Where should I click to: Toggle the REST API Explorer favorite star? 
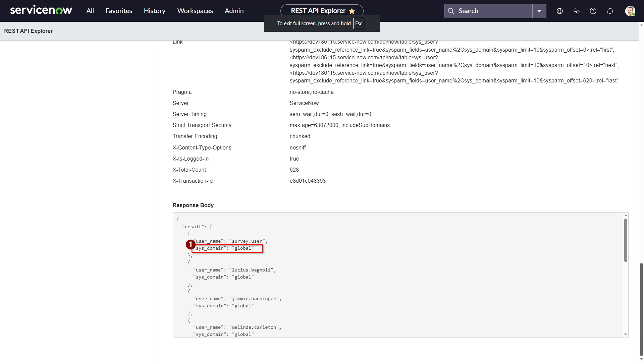tap(352, 11)
